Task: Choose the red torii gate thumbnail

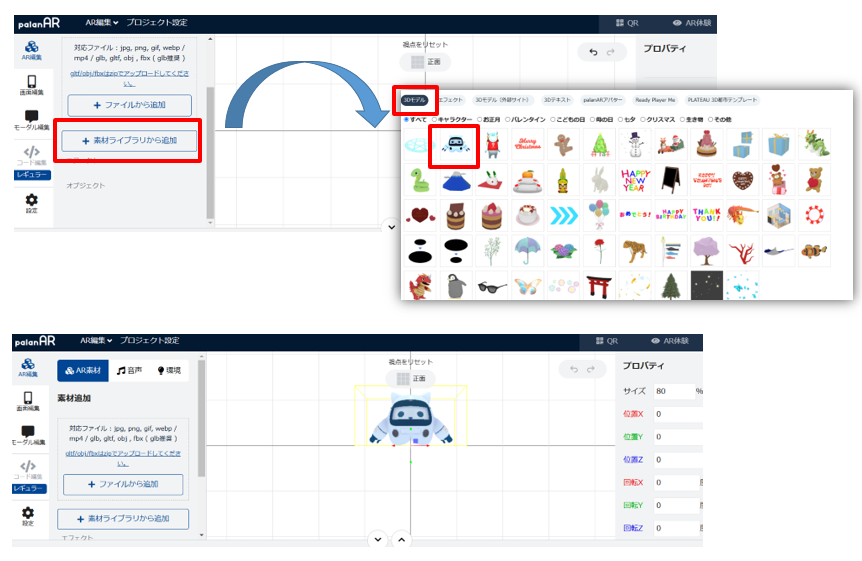Action: [x=599, y=287]
